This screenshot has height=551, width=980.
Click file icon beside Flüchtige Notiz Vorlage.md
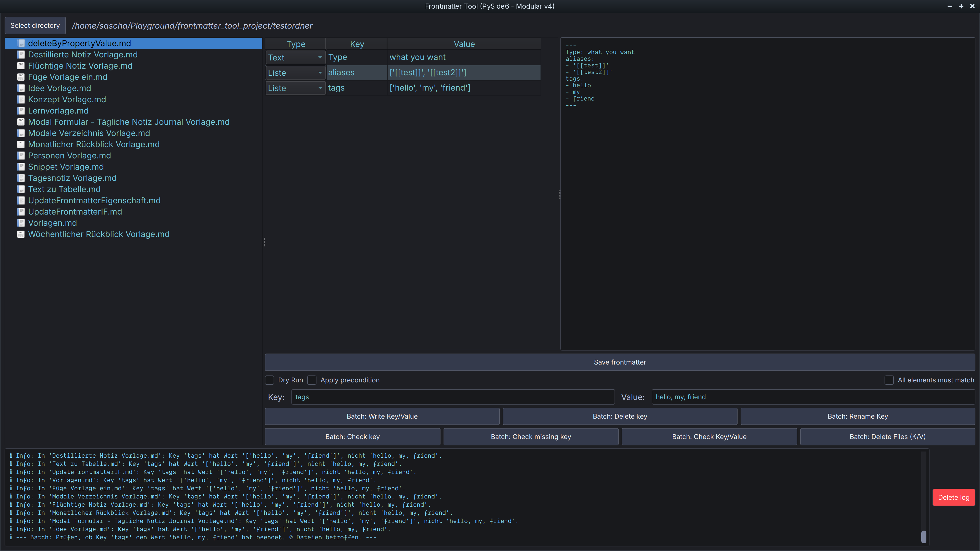pos(21,66)
